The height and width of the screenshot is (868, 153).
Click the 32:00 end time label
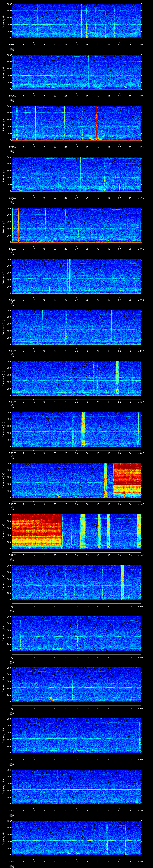(141, 44)
